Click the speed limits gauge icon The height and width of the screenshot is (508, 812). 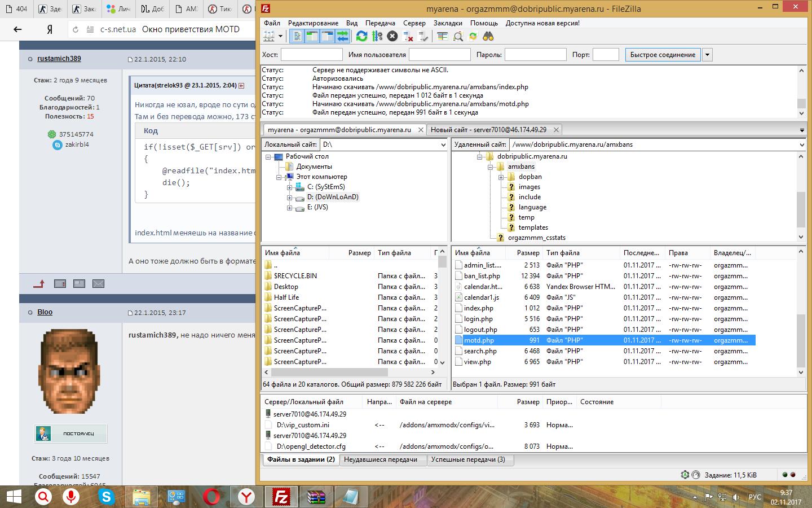[x=696, y=475]
